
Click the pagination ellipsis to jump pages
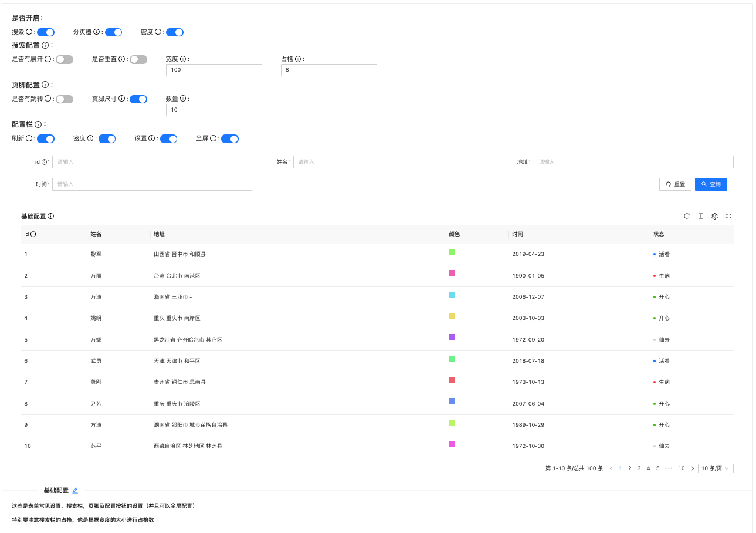coord(669,468)
